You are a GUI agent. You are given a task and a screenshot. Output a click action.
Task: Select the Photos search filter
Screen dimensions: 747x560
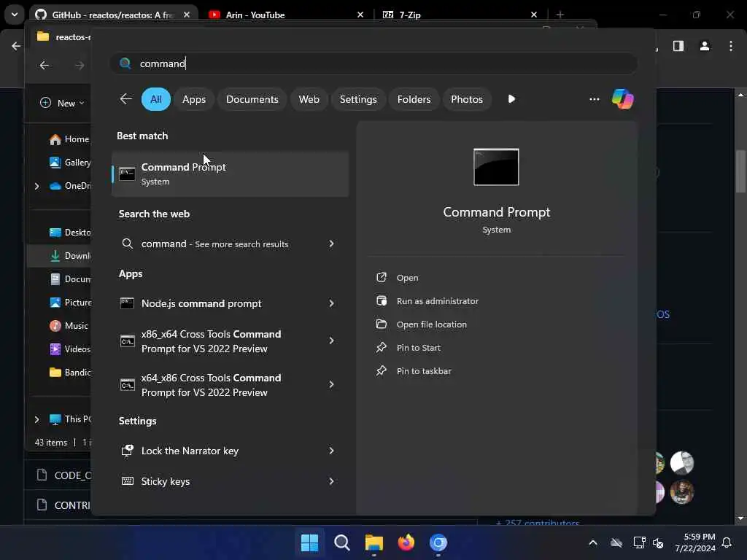(x=466, y=99)
